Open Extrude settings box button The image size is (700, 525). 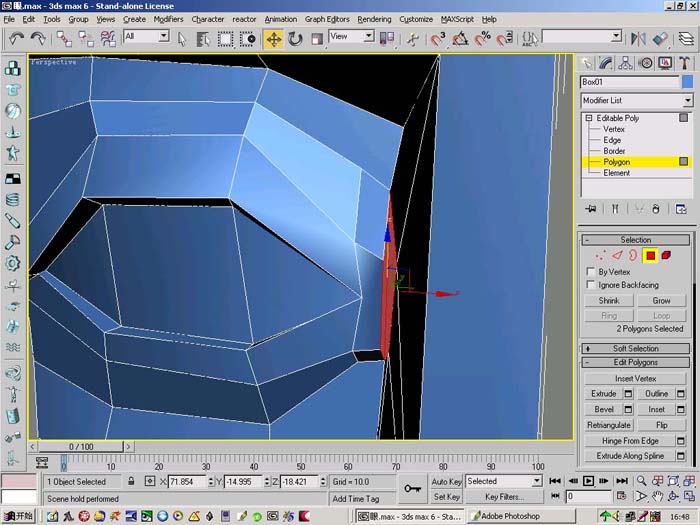[x=628, y=394]
